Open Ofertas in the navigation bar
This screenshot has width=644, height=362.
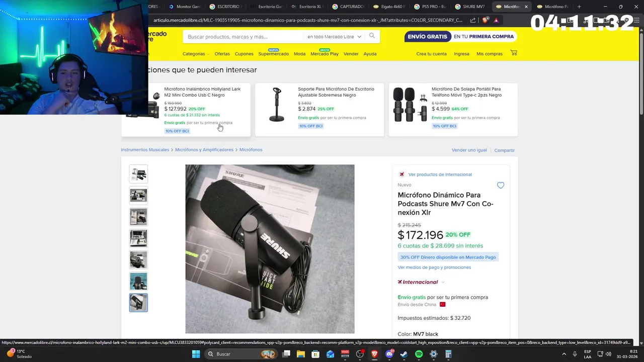[x=222, y=54]
